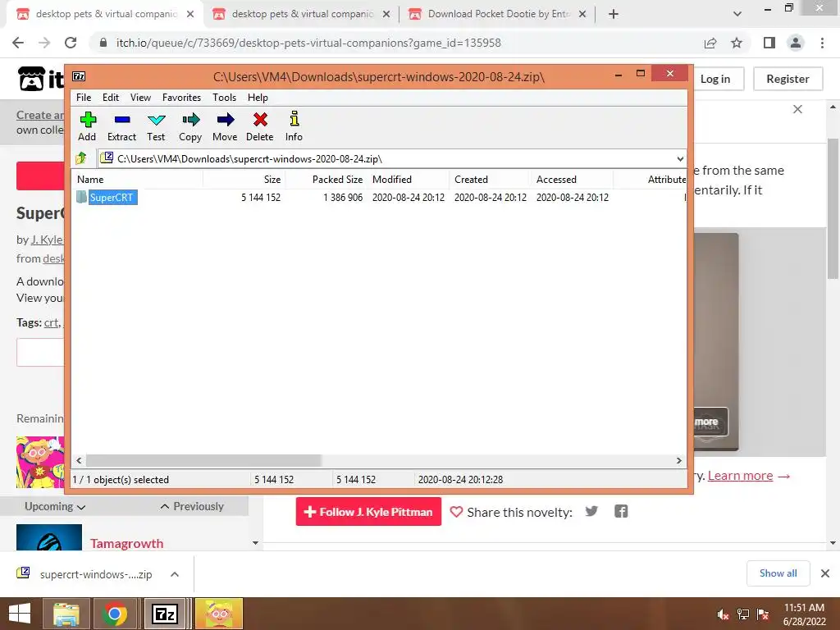Close the Download Pocket Dootie tab
The image size is (840, 630).
point(582,14)
